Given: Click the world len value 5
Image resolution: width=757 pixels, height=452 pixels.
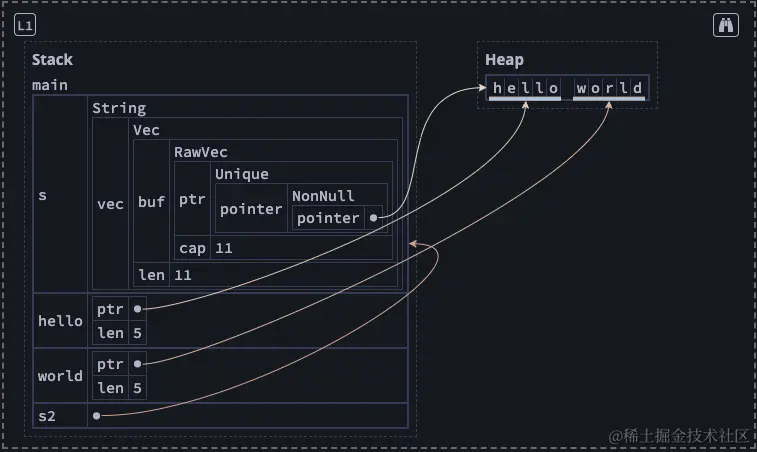Looking at the screenshot, I should [138, 388].
